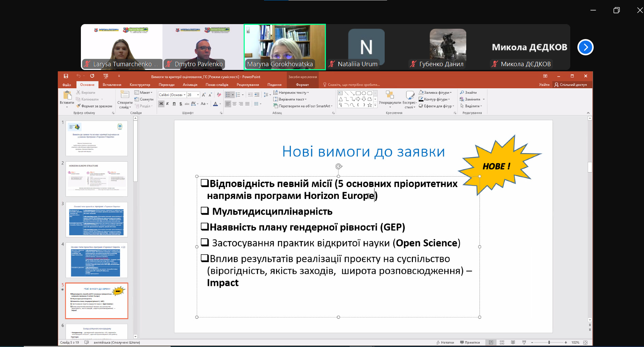644x347 pixels.
Task: Select the oval shape in shapes gallery
Action: coord(364,93)
